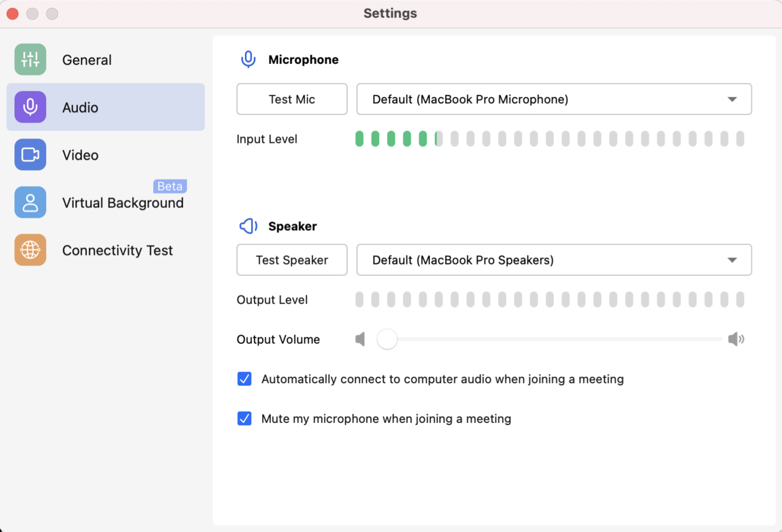Click the Output Volume slider handle

(x=387, y=339)
